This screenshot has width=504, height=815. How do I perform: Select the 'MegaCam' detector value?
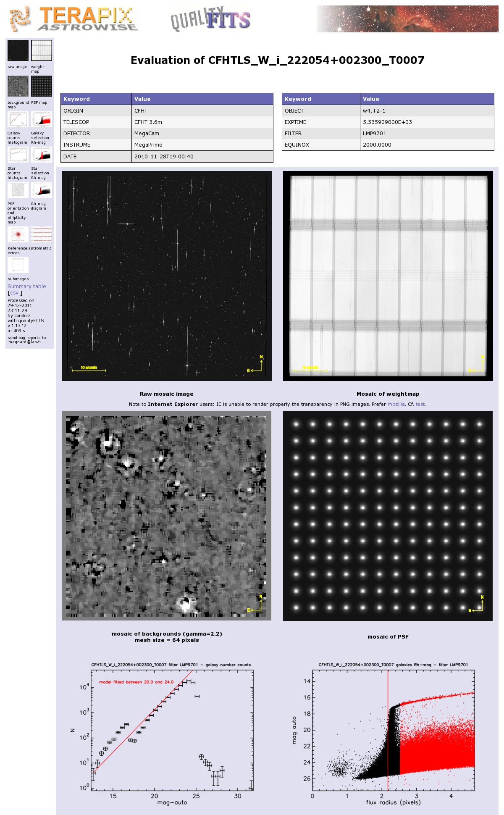(202, 134)
